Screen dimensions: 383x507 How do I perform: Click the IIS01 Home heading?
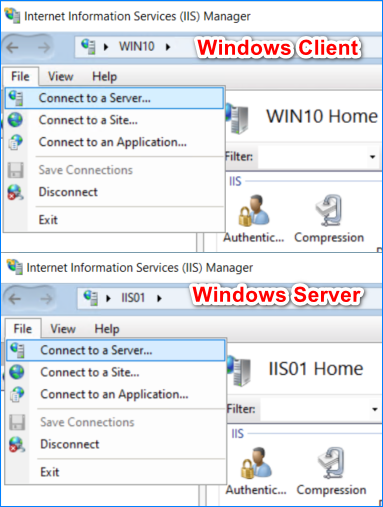pos(316,369)
